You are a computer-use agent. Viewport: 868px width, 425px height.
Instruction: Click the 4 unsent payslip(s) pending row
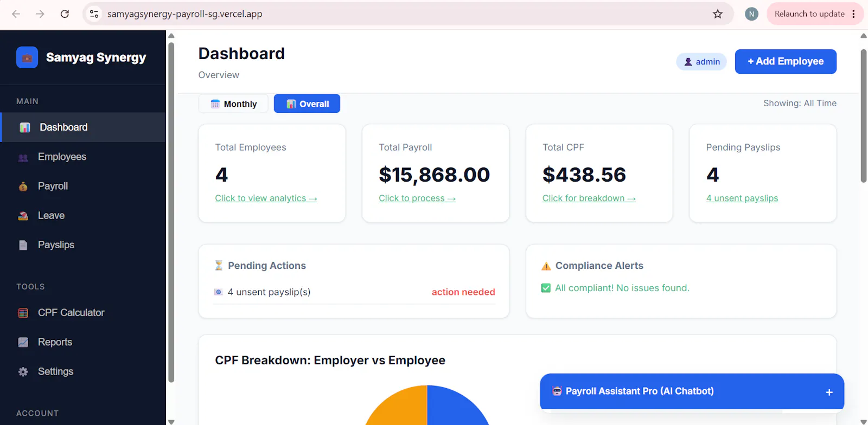[354, 292]
